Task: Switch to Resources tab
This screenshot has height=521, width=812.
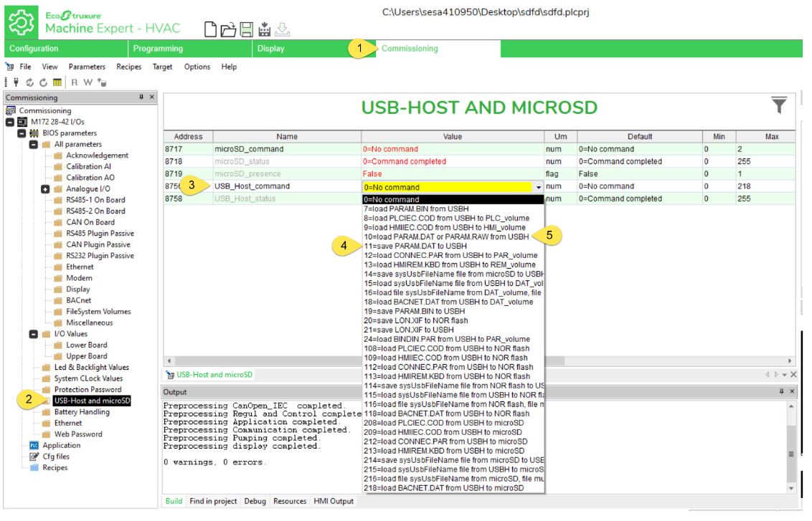Action: [x=290, y=501]
